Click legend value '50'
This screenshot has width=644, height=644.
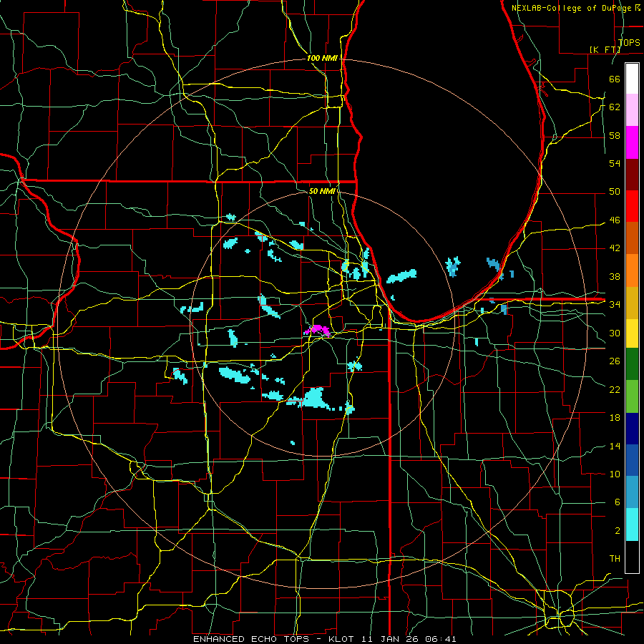(615, 192)
